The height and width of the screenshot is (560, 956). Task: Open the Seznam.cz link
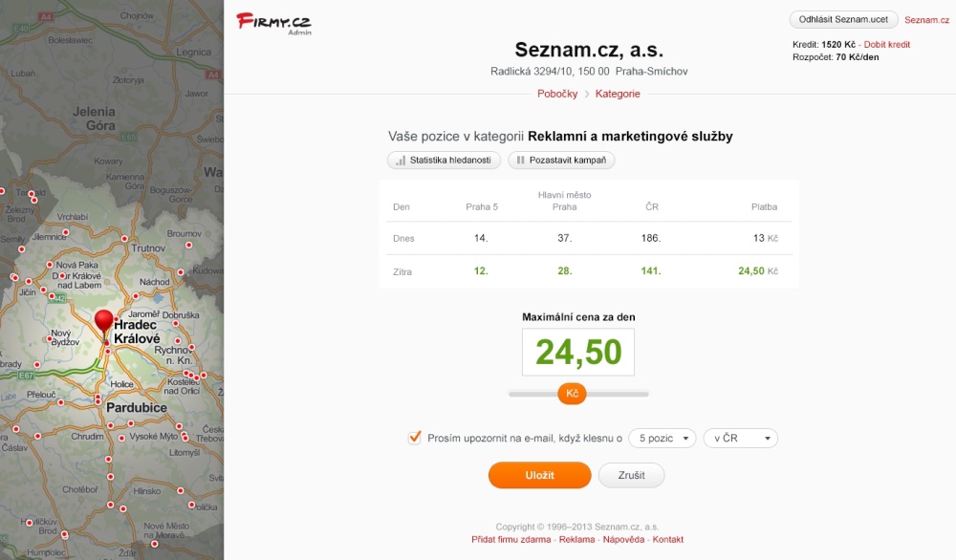[x=926, y=20]
